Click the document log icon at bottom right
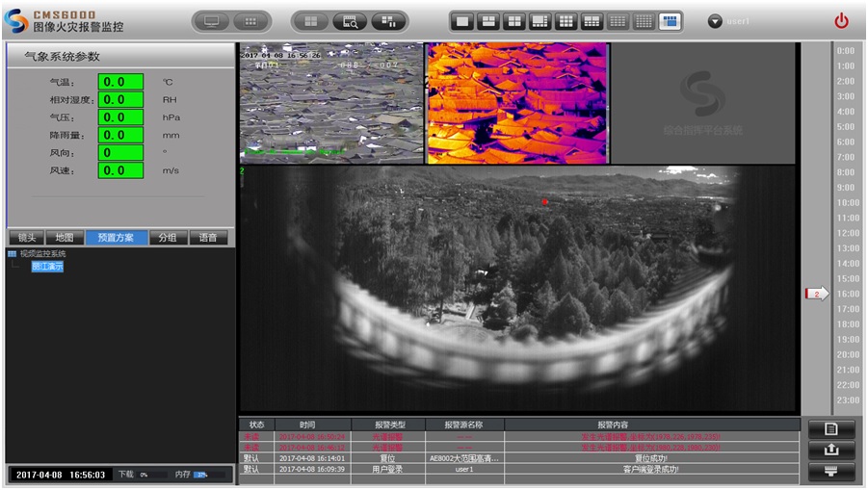 (831, 429)
